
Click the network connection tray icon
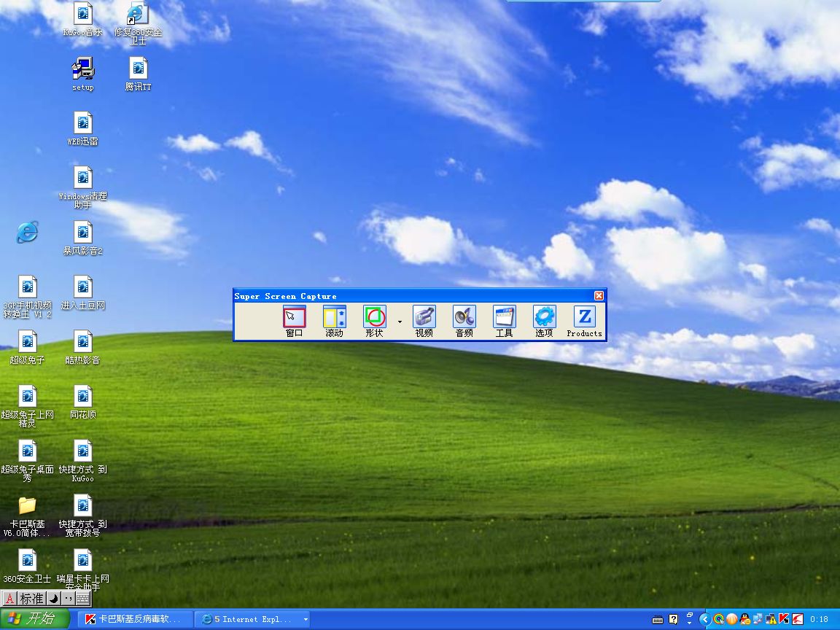pyautogui.click(x=758, y=619)
